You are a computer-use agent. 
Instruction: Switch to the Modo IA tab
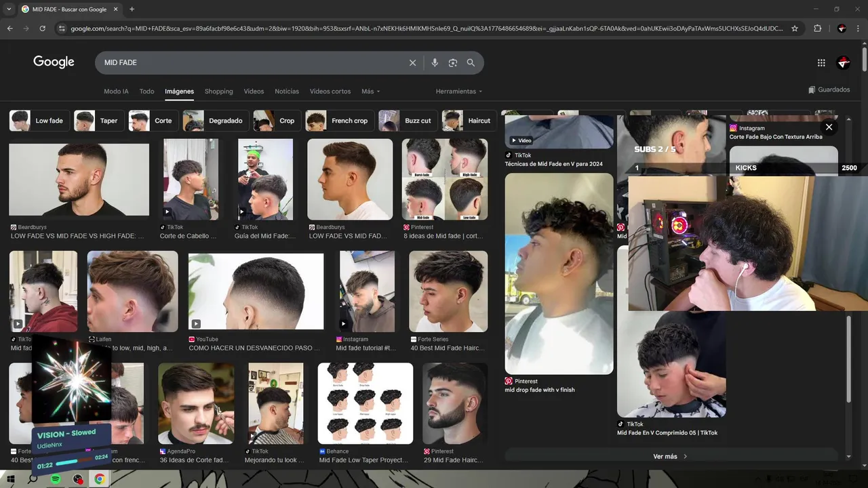pos(116,91)
